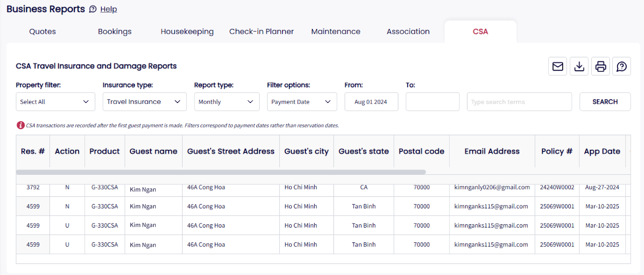Click the help icon beside Business Reports
The height and width of the screenshot is (275, 644).
[x=93, y=9]
